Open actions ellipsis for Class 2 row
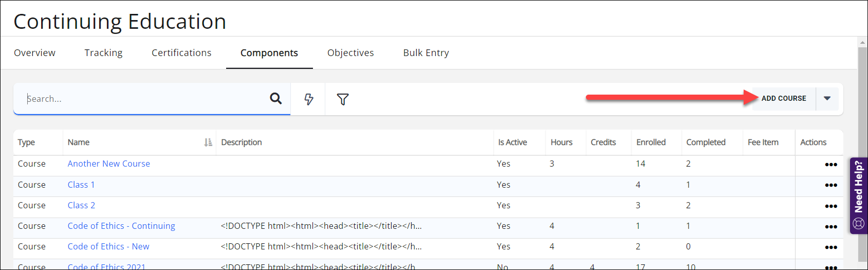The width and height of the screenshot is (868, 270). [830, 206]
